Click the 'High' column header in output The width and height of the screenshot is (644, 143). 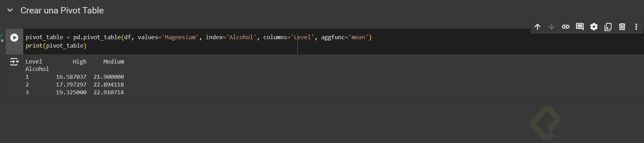(x=79, y=61)
